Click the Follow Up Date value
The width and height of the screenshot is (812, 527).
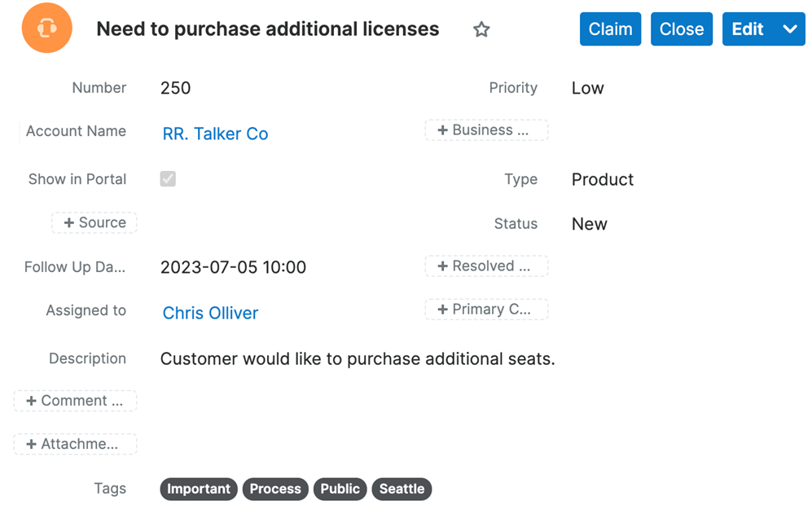point(233,267)
